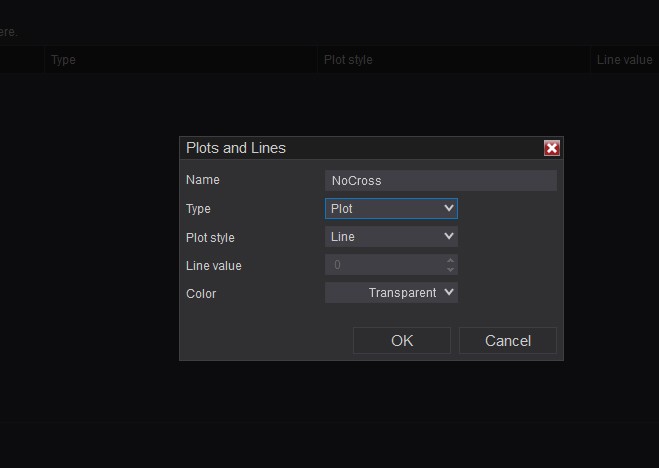
Task: Close the Plots and Lines dialog
Action: (x=551, y=148)
